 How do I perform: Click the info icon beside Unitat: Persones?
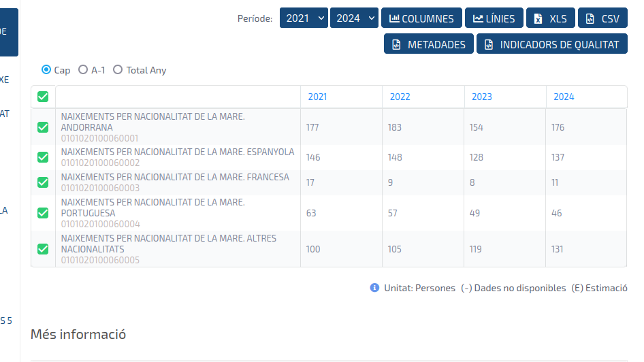pos(374,288)
